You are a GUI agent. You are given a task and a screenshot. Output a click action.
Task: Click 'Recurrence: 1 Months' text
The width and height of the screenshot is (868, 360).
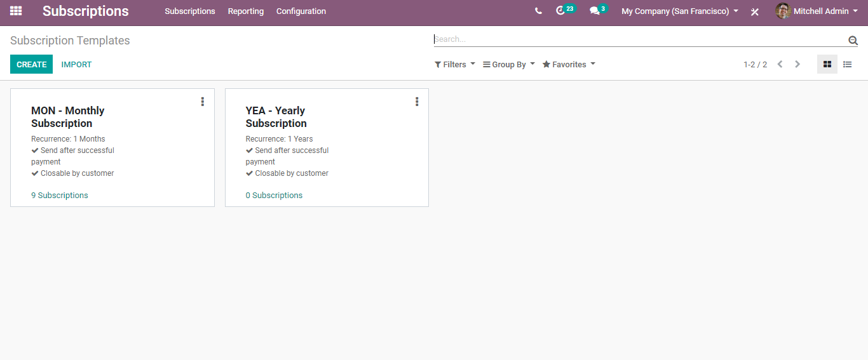68,139
